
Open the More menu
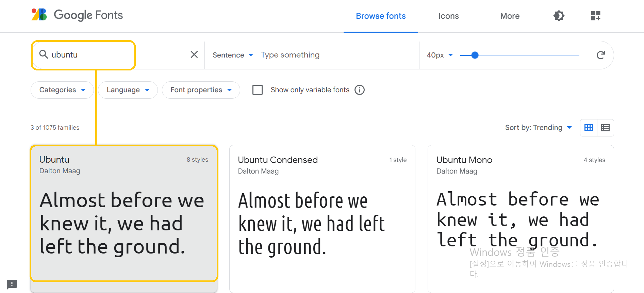point(510,16)
